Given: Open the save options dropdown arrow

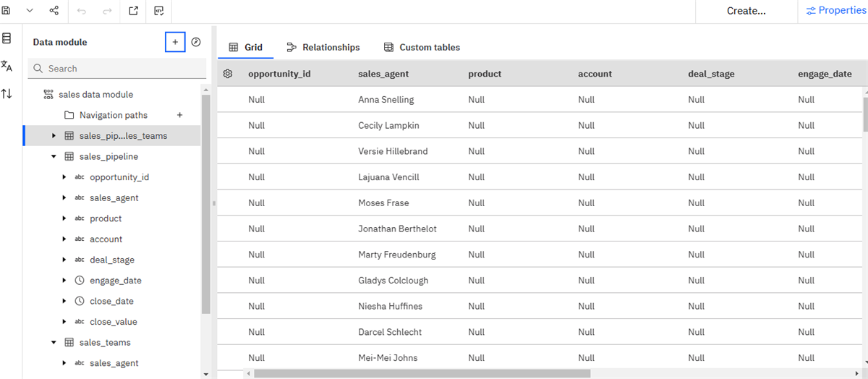Looking at the screenshot, I should (x=30, y=11).
